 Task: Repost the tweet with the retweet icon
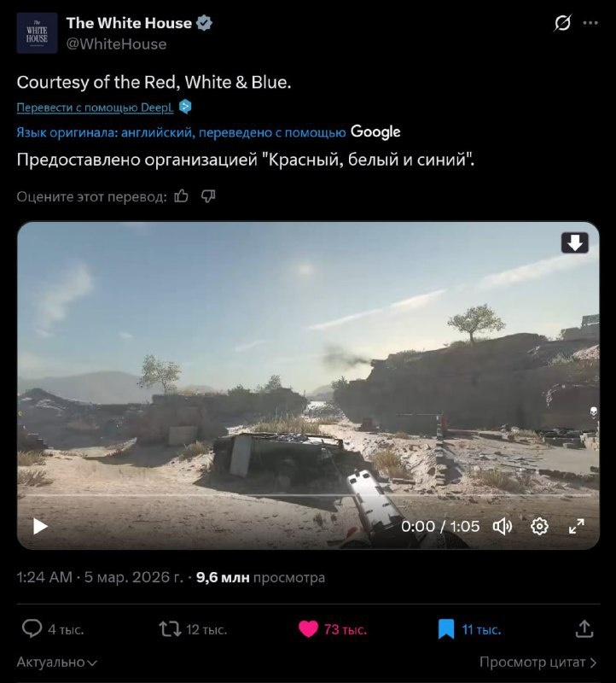click(170, 629)
